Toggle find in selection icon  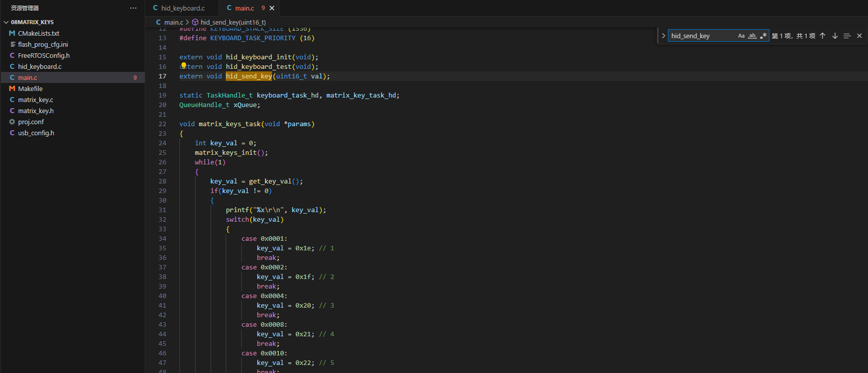coord(847,36)
